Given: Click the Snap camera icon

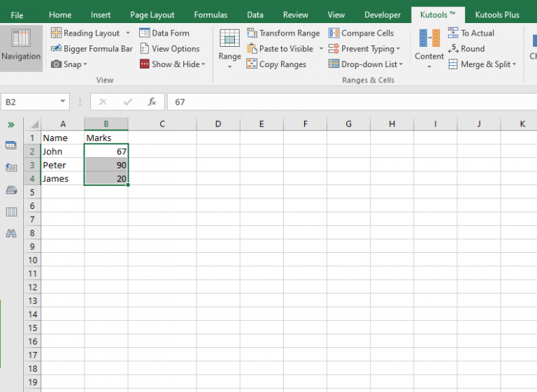Looking at the screenshot, I should click(x=56, y=64).
